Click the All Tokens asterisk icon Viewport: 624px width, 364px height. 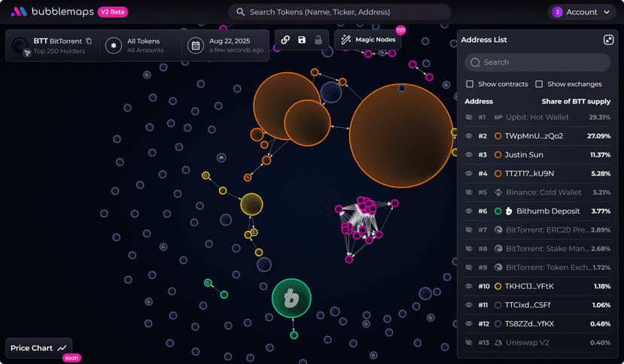(x=114, y=45)
